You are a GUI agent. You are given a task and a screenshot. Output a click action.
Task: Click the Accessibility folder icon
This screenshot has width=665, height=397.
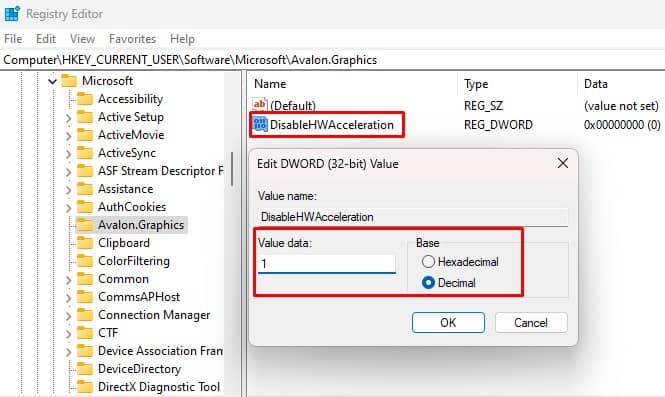85,99
